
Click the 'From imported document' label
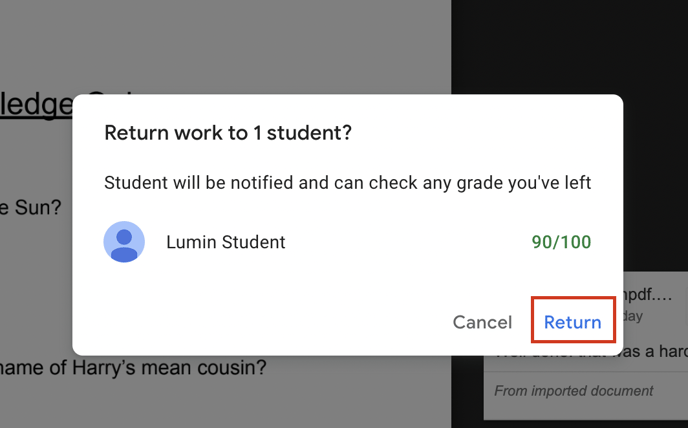573,391
